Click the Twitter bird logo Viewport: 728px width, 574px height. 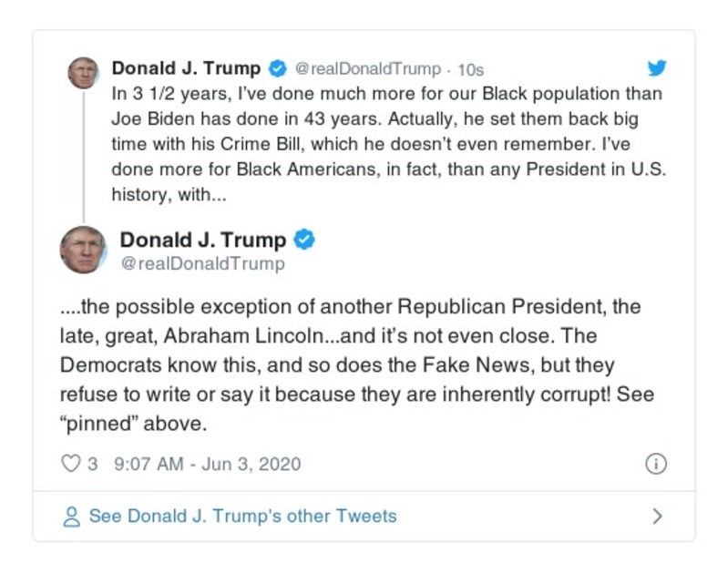657,68
